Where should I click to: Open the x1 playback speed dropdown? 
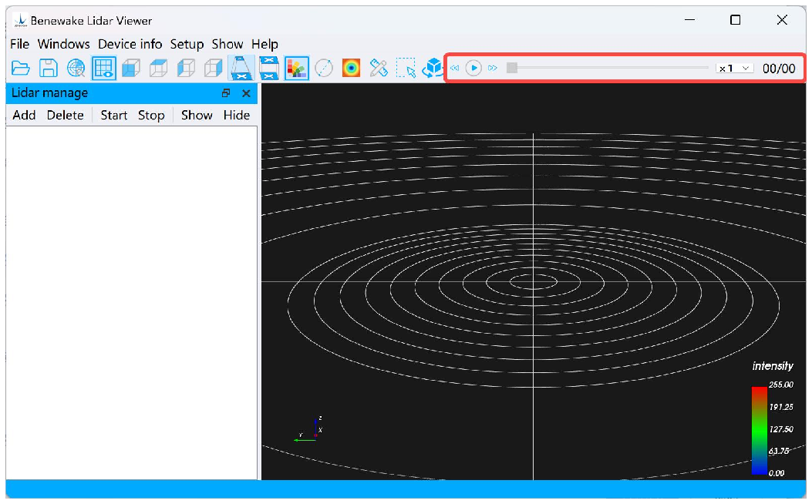coord(734,69)
